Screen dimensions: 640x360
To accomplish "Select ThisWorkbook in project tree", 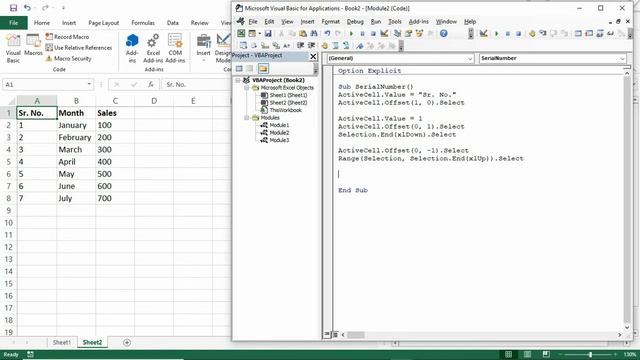I will pyautogui.click(x=286, y=110).
